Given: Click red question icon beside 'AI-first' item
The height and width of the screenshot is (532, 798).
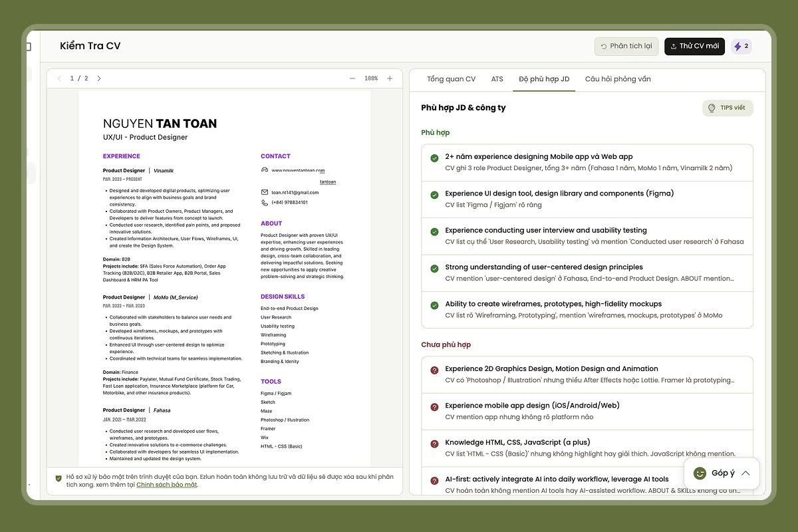Looking at the screenshot, I should click(434, 480).
